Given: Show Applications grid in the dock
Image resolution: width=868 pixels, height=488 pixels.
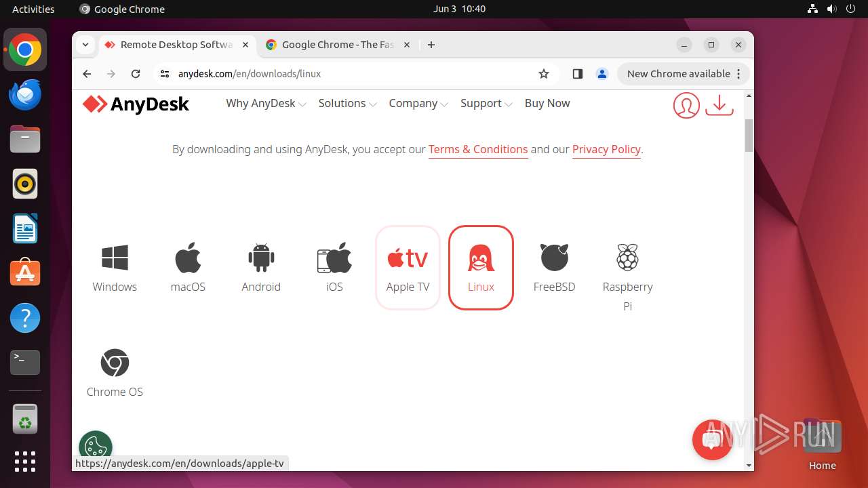Looking at the screenshot, I should pos(25,462).
